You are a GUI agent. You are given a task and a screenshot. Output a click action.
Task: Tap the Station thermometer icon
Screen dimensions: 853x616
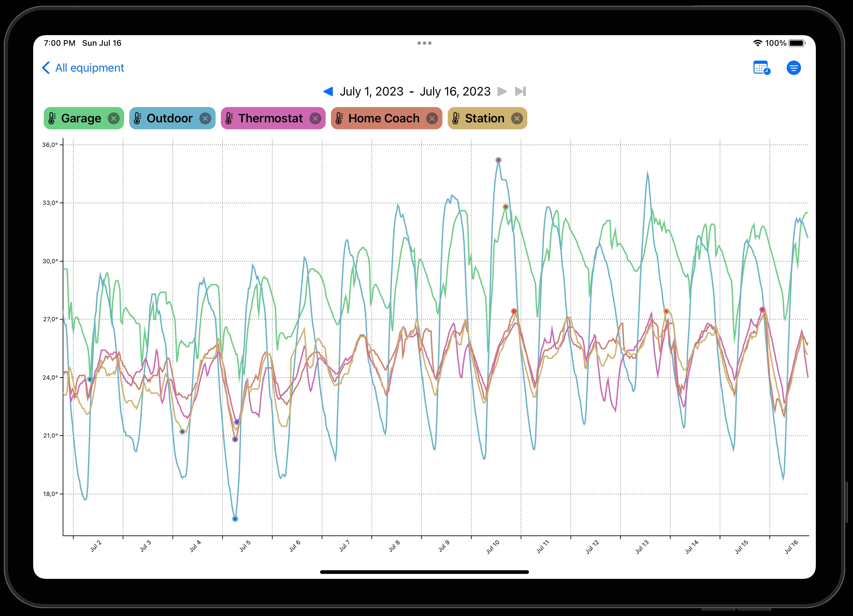[x=456, y=118]
